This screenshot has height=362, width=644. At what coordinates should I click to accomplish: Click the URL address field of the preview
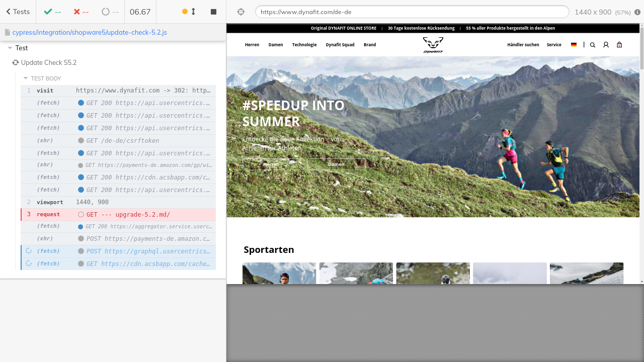[412, 12]
